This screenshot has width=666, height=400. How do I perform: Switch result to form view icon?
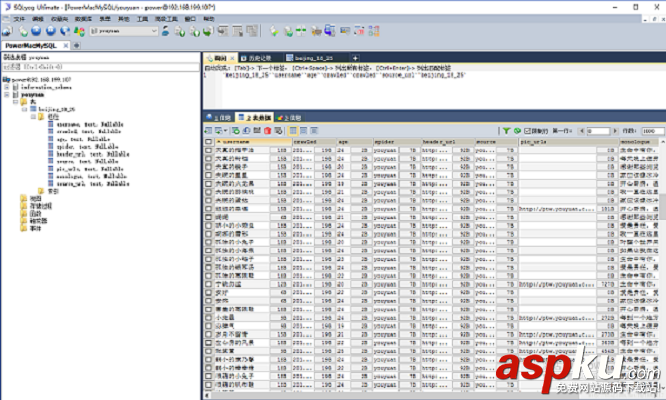click(x=303, y=131)
